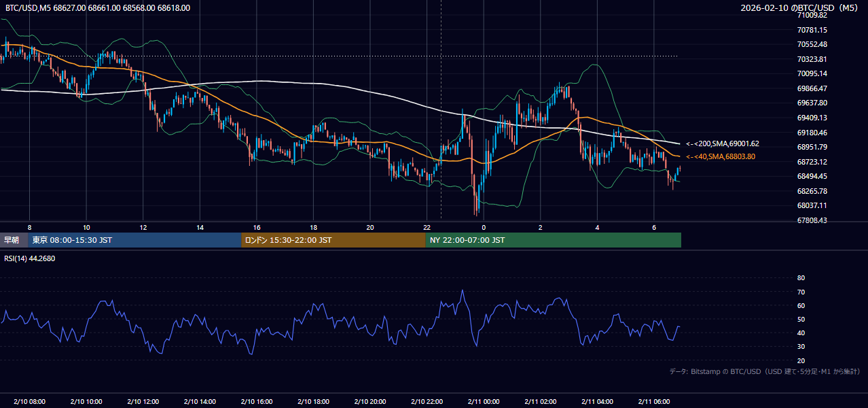Click hour label 16 under the price chart

coord(256,227)
